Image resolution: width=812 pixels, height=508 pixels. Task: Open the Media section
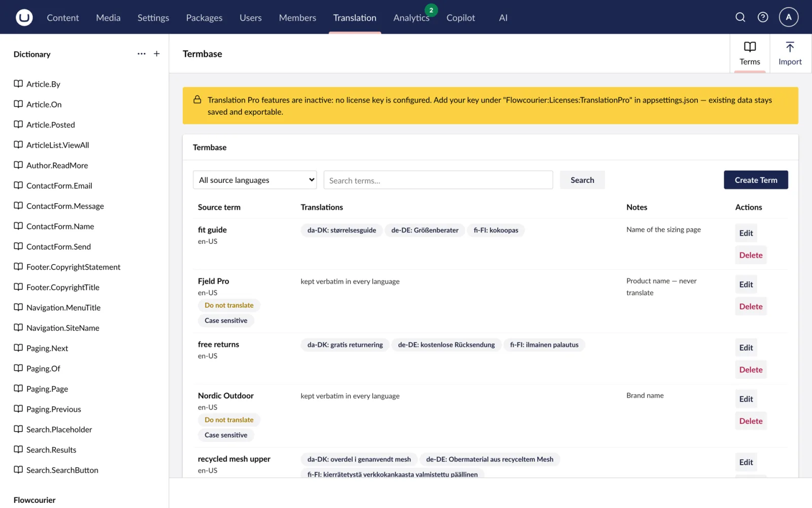point(108,18)
